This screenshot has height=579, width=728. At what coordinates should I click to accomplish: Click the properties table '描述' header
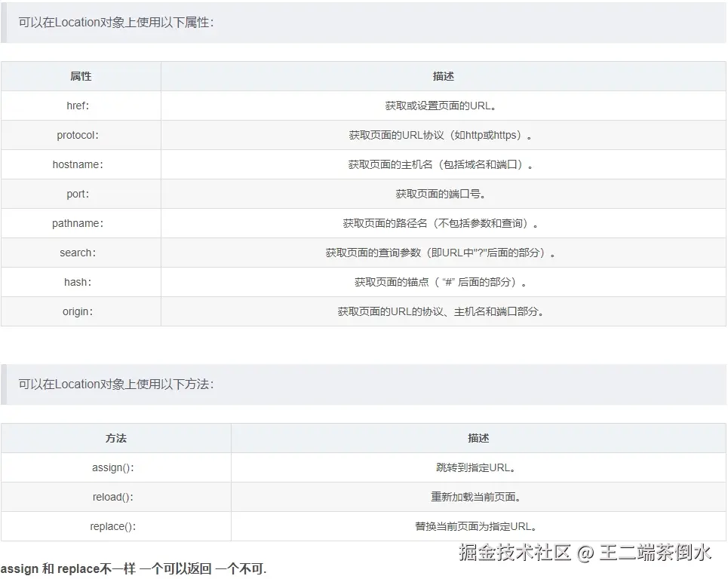tap(444, 76)
